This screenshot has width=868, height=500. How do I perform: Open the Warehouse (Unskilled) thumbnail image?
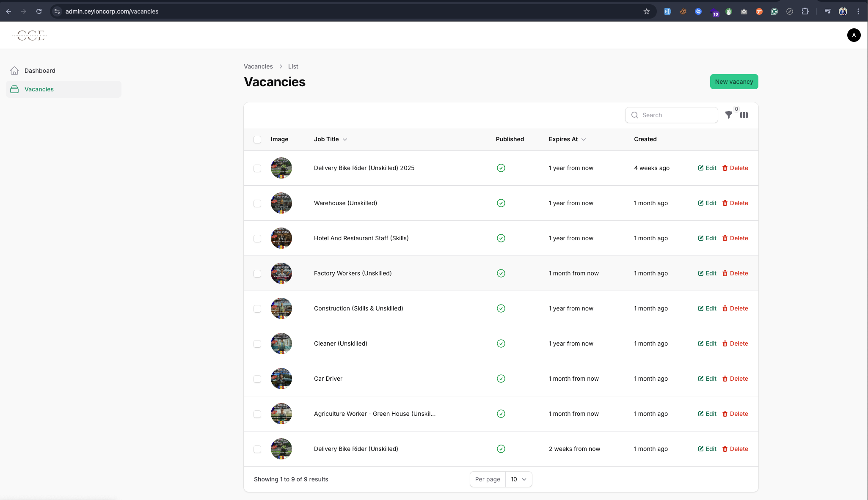[281, 203]
